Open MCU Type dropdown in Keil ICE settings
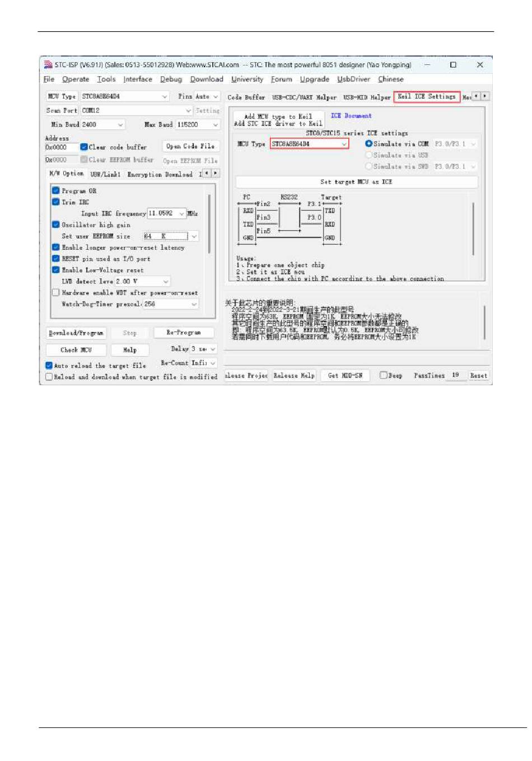 [x=344, y=144]
